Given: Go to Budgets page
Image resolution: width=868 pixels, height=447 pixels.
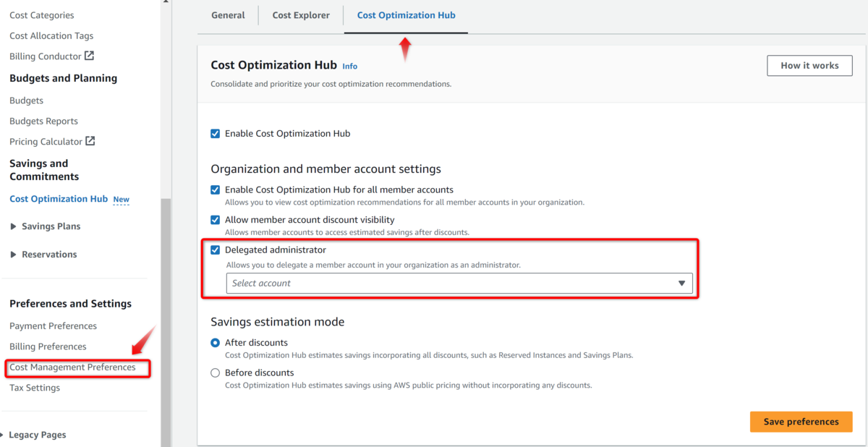Looking at the screenshot, I should (27, 101).
